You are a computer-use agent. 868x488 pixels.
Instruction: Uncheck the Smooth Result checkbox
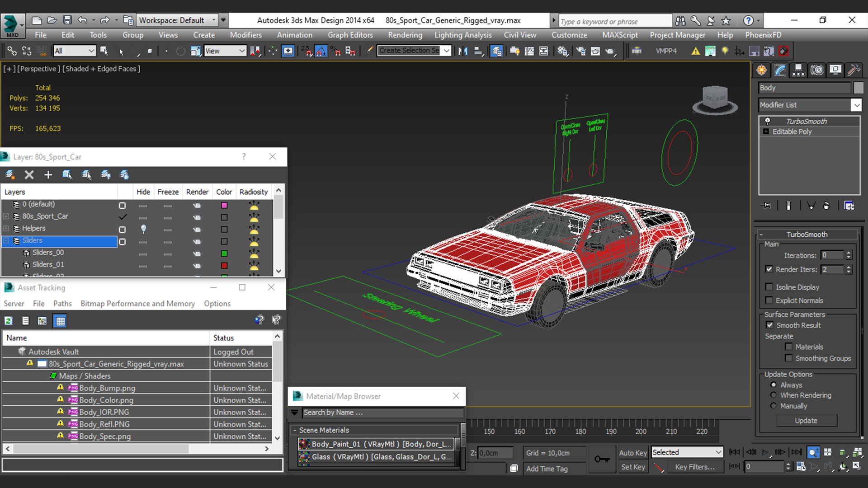769,325
